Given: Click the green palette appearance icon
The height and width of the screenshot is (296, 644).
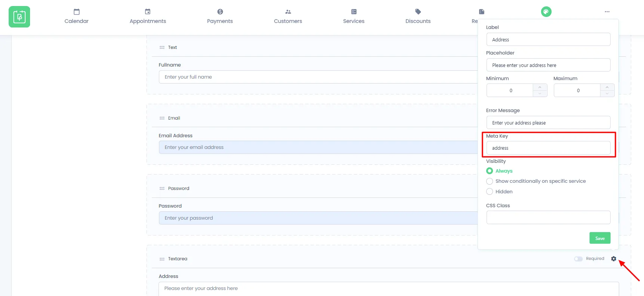Looking at the screenshot, I should (546, 12).
